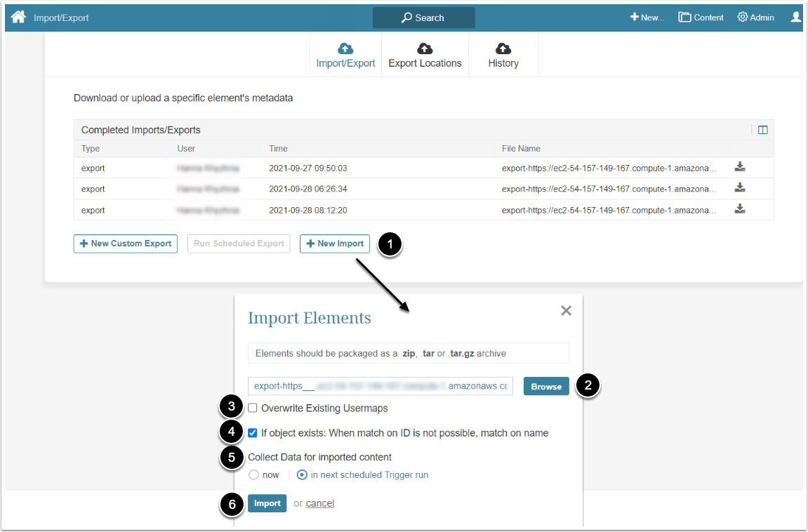Sort by the User column header

[186, 148]
